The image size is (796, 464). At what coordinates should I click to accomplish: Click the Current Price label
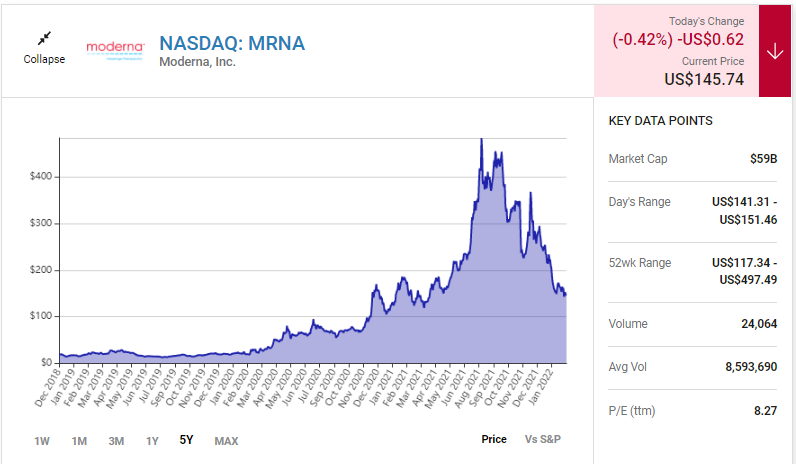pos(713,61)
